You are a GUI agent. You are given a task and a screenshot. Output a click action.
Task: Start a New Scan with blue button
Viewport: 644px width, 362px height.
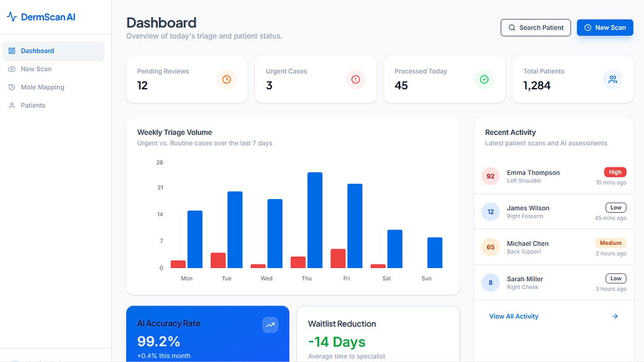(605, 28)
